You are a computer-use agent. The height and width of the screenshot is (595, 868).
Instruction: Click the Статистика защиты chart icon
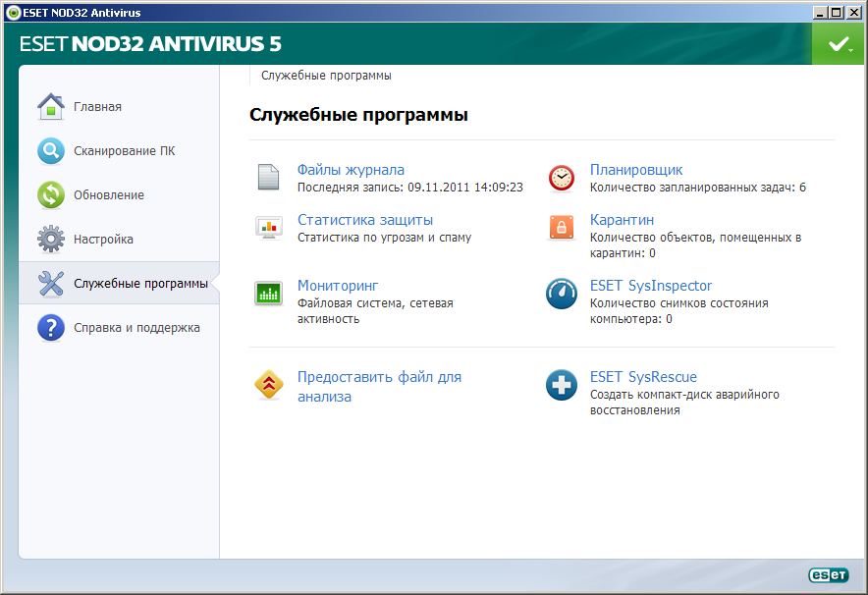point(268,228)
